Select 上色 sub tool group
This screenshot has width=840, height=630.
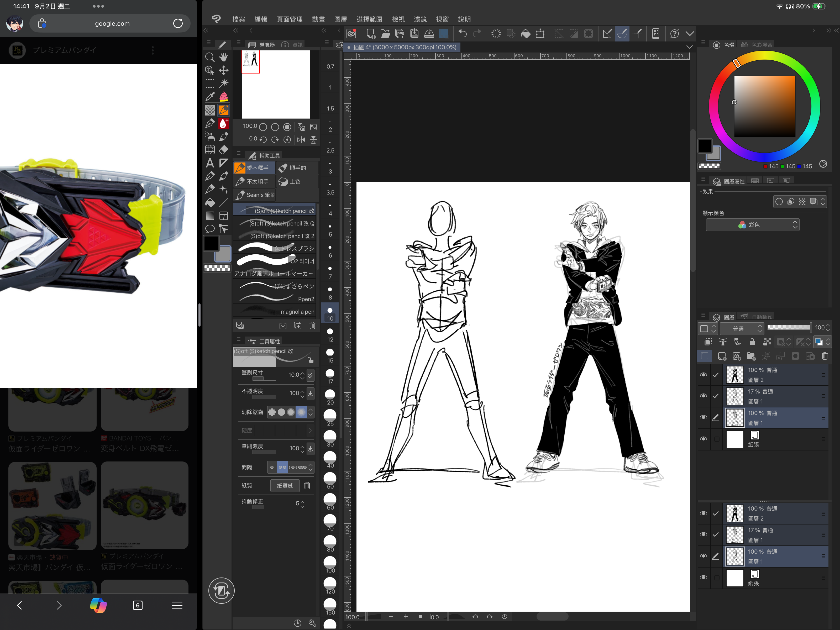[297, 182]
